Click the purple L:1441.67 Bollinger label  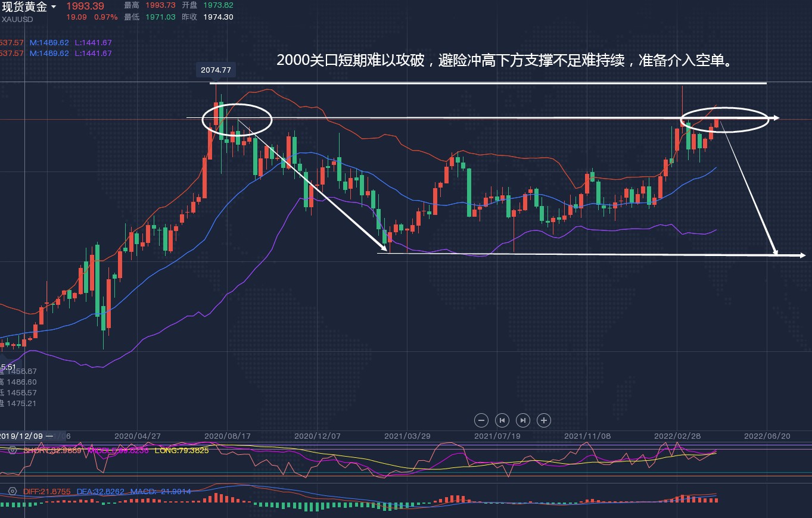point(93,43)
